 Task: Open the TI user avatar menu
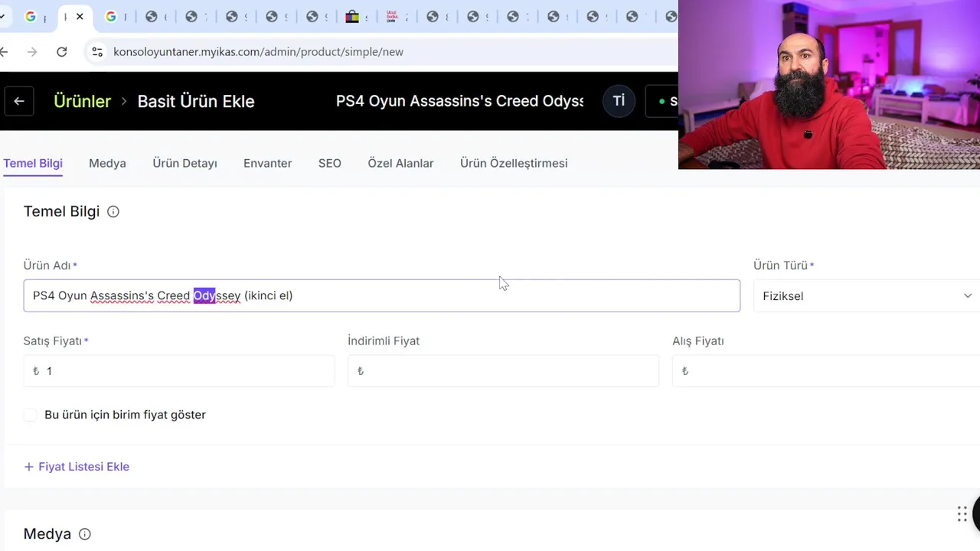pyautogui.click(x=619, y=101)
